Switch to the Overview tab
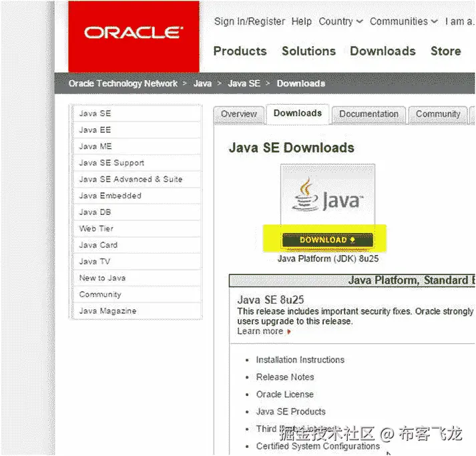476x456 pixels. click(x=239, y=114)
